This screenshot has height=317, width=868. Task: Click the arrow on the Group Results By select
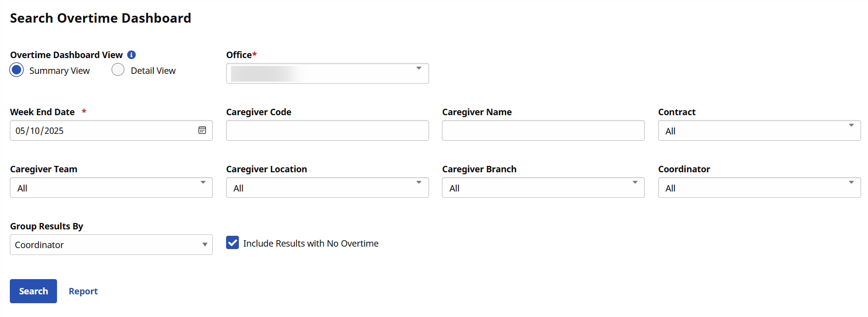(205, 245)
